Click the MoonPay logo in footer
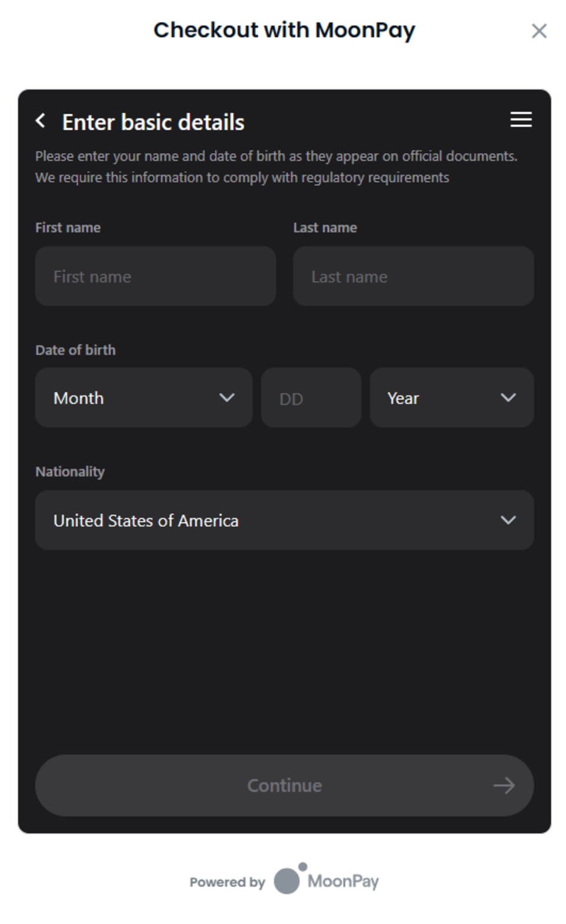 coord(326,880)
